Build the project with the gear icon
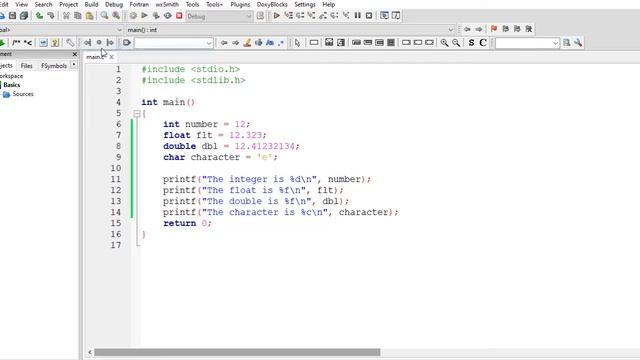640x360 pixels. tap(133, 16)
